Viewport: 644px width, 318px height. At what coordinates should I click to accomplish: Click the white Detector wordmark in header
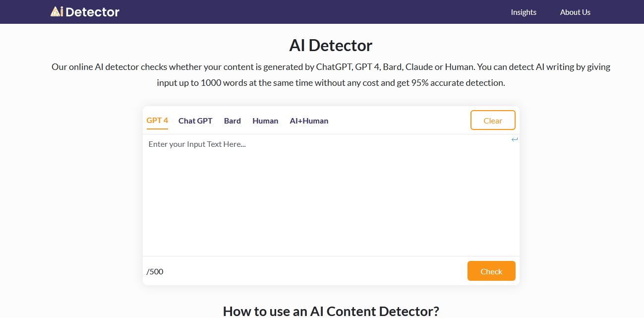click(x=92, y=12)
